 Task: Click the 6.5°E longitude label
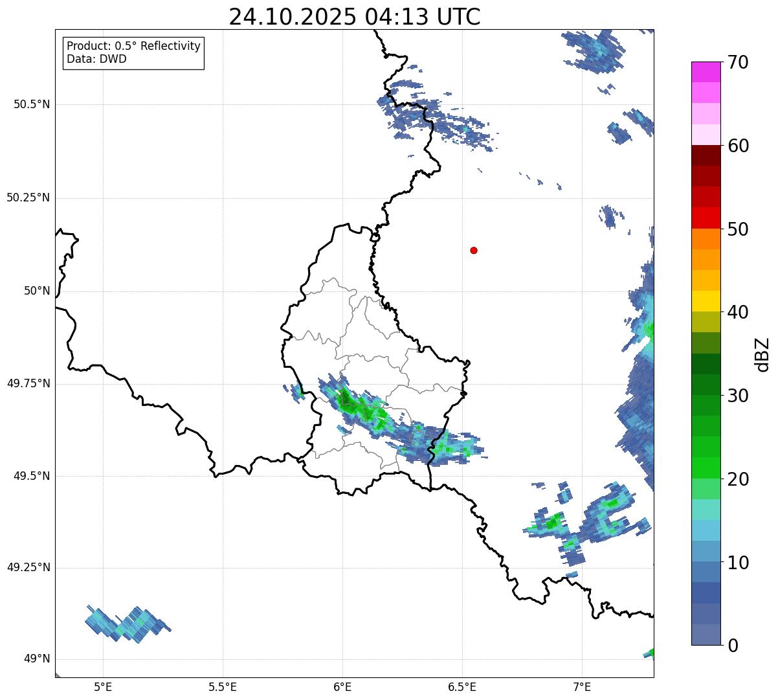462,686
